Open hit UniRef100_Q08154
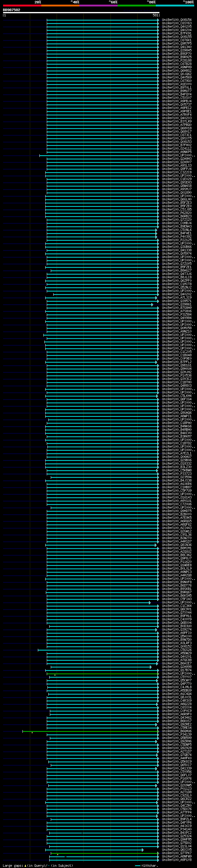This screenshot has width=197, height=868. (x=177, y=20)
